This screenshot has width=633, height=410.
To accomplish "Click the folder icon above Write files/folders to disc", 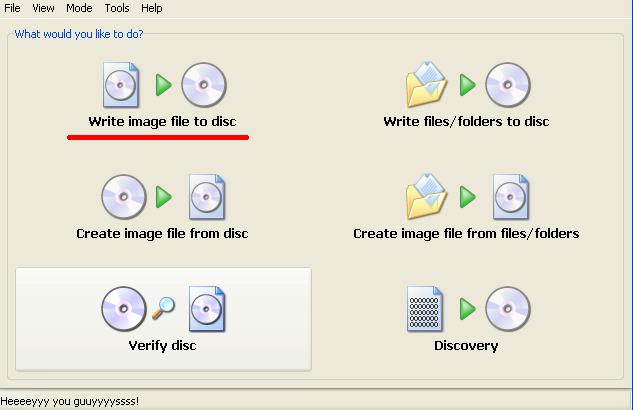I will tap(426, 84).
